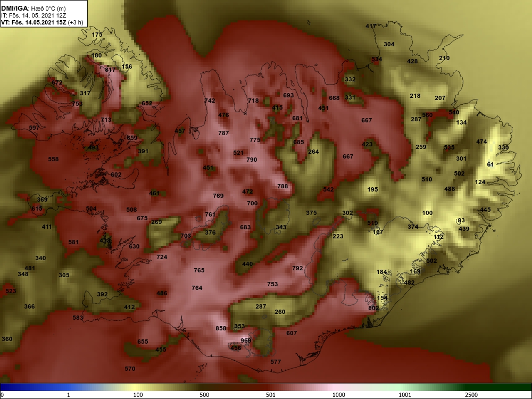Click the height label 742
This screenshot has width=532, height=399.
click(x=210, y=101)
